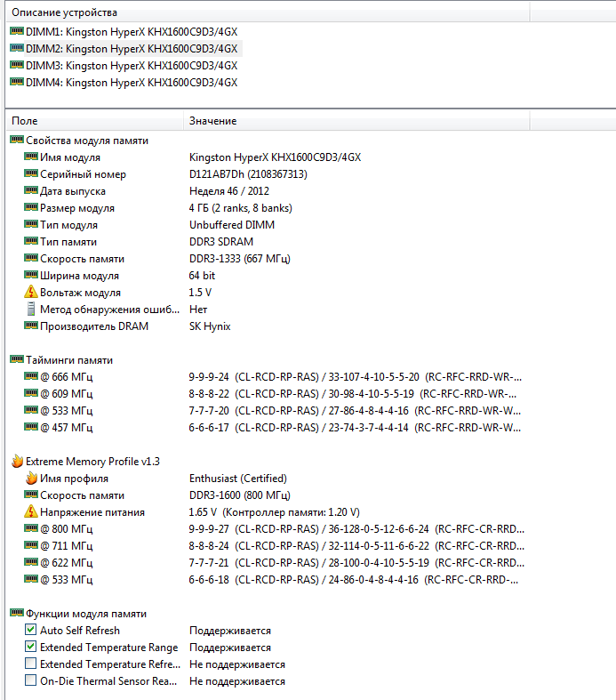Click the Функции модуля памяти group heading
This screenshot has width=616, height=700.
(x=86, y=614)
